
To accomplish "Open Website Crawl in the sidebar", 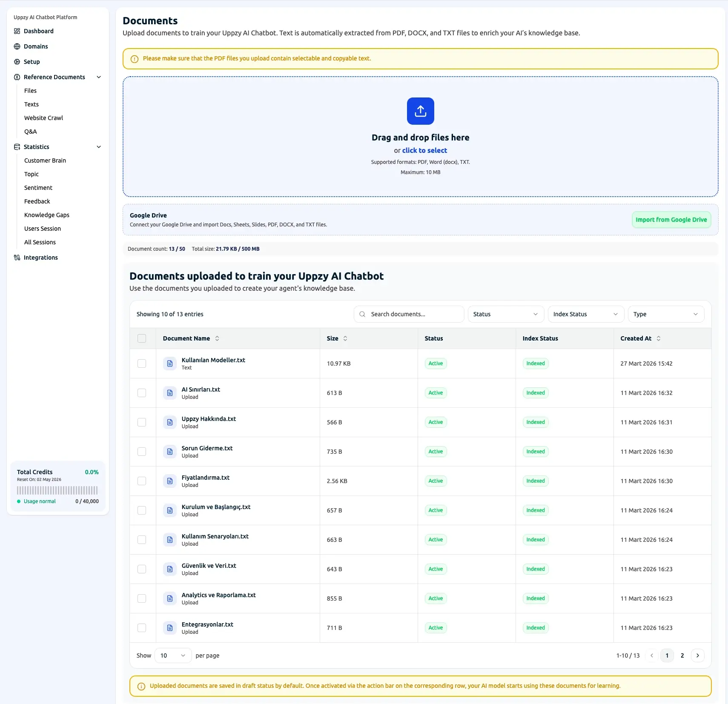I will [x=43, y=118].
